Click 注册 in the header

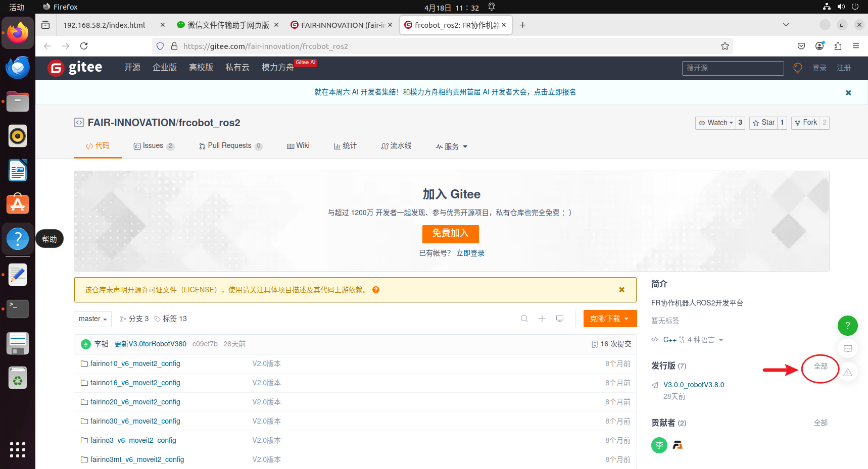click(844, 68)
